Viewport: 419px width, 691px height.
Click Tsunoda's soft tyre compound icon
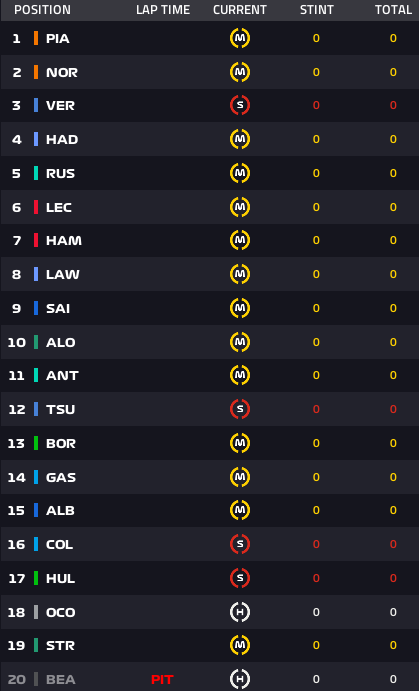[x=240, y=409]
